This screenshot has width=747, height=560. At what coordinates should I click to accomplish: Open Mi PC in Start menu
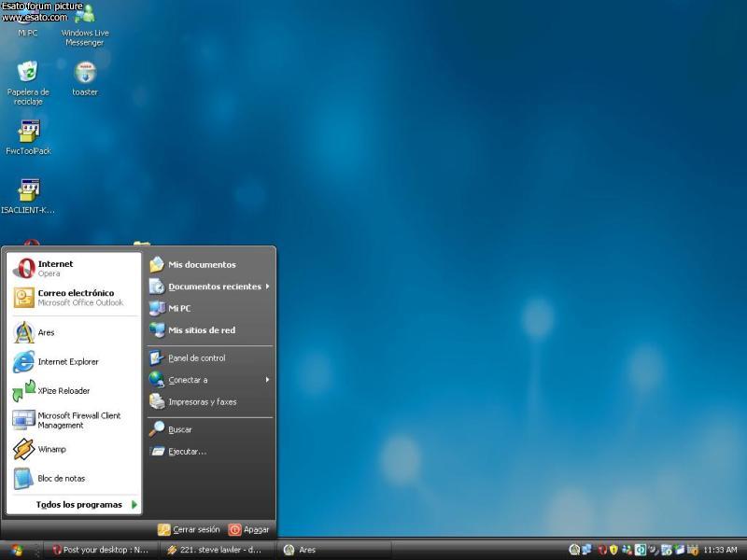210,309
